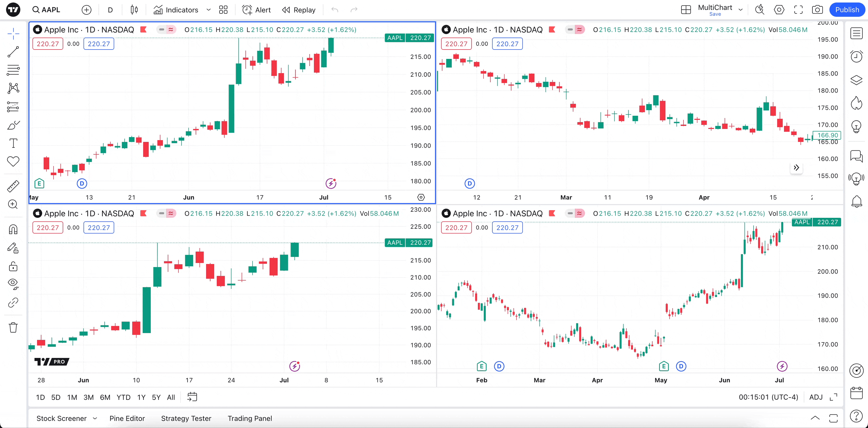Open chart settings hexagon icon
Viewport: 868px width, 428px height.
tap(779, 10)
